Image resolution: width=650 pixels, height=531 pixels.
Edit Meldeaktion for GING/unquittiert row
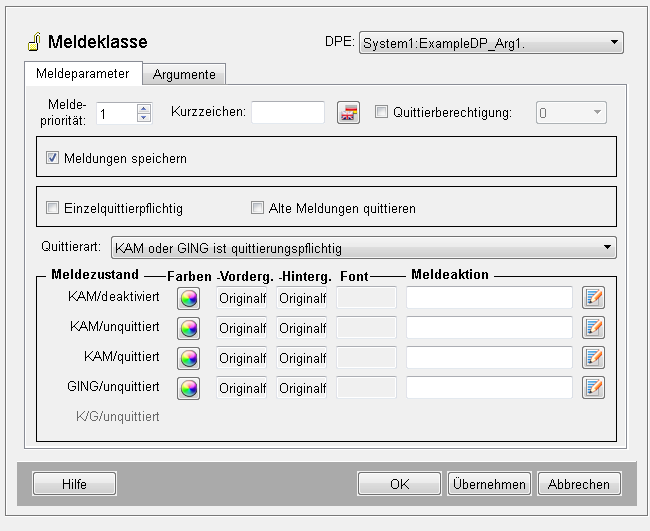(594, 388)
